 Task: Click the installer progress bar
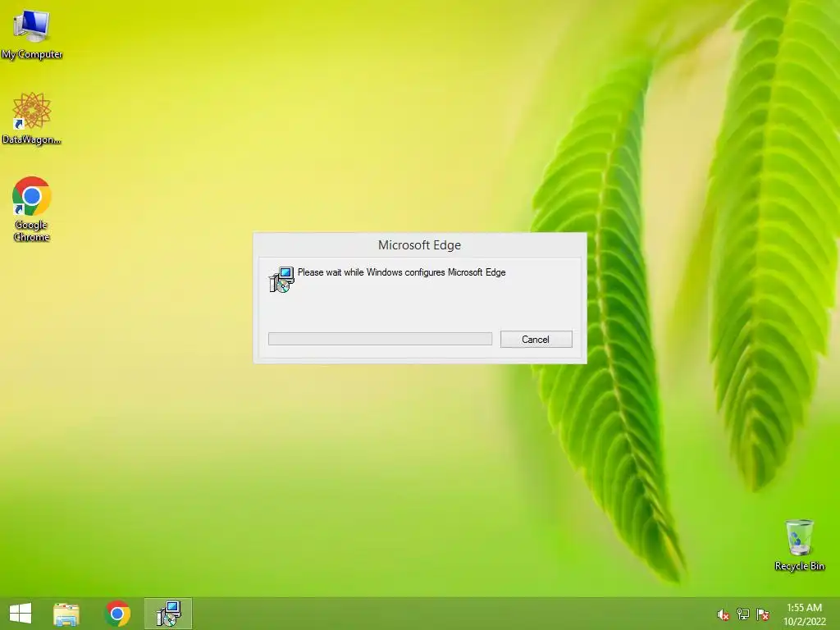point(380,339)
